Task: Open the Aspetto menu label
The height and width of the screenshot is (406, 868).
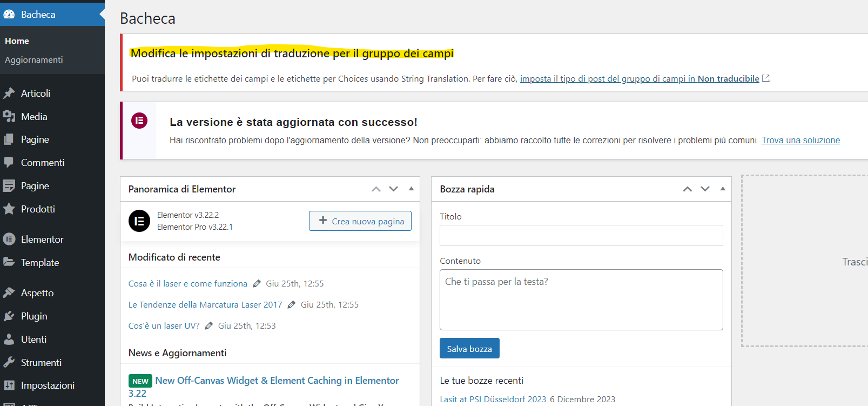Action: 37,292
